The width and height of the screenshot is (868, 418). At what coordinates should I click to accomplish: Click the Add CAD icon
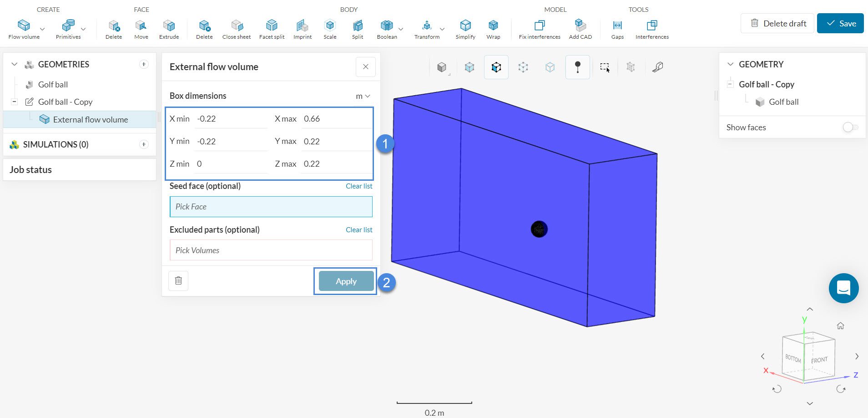(x=580, y=29)
